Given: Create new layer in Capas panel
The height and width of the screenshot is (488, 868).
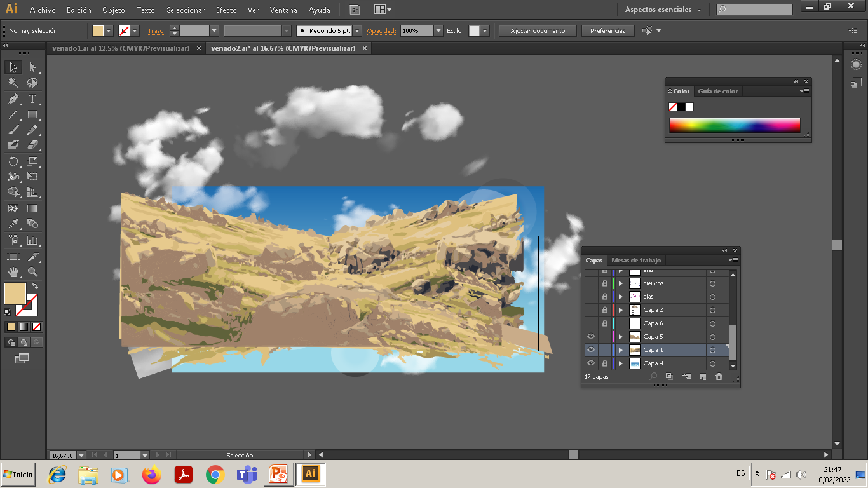Looking at the screenshot, I should point(702,376).
